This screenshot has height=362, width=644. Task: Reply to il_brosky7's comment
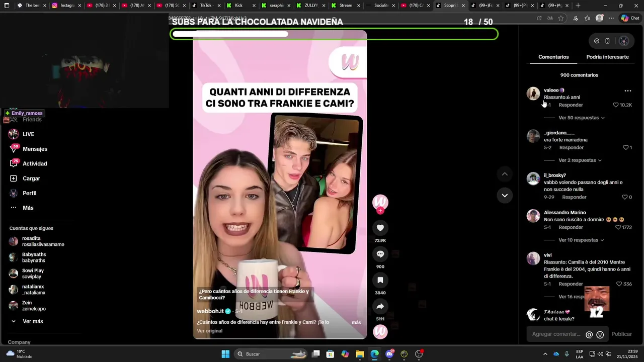tap(574, 197)
